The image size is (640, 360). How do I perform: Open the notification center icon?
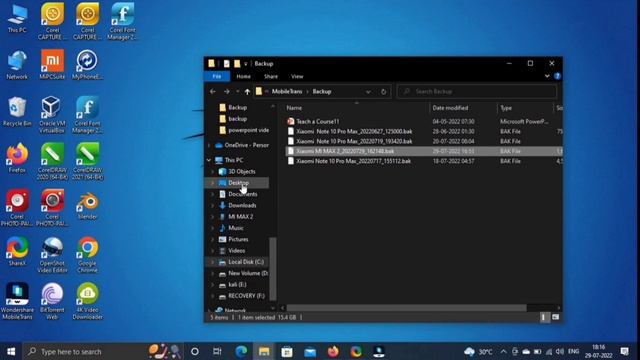[x=624, y=351]
